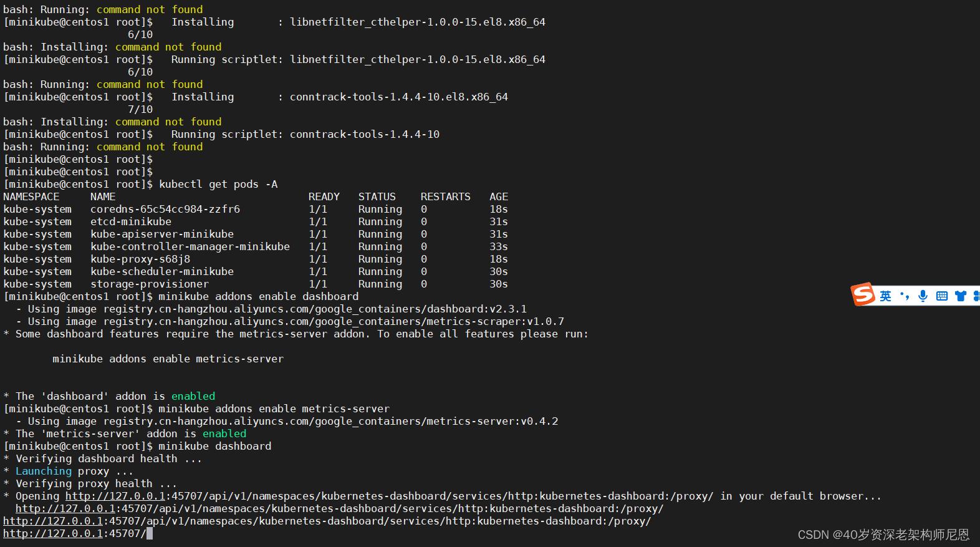Screen dimensions: 980x547
Task: Open the IME toolbox icon at the right edge
Action: pos(976,296)
